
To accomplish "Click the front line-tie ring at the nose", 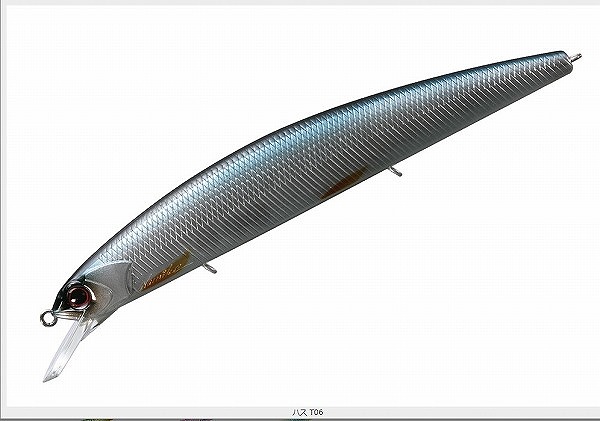I will 45,318.
